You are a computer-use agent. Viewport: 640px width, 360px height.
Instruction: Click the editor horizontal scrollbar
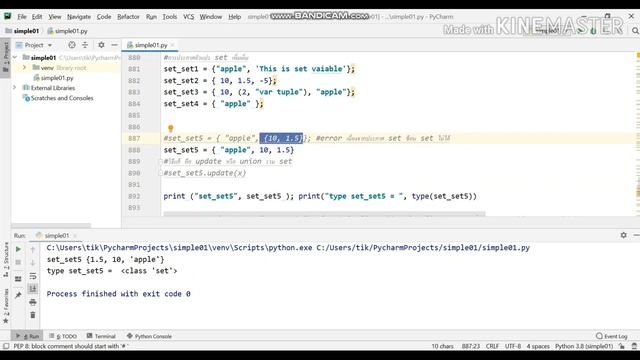[x=324, y=214]
